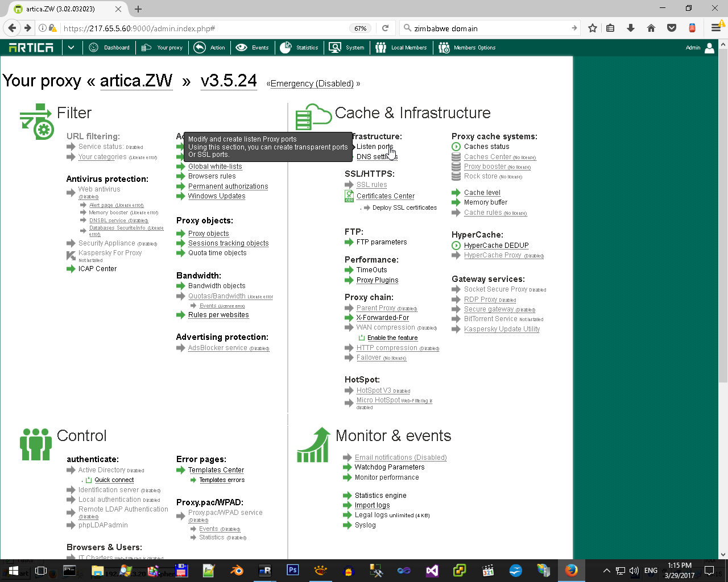Open Sessions tracking objects link
The width and height of the screenshot is (728, 582).
pyautogui.click(x=229, y=243)
